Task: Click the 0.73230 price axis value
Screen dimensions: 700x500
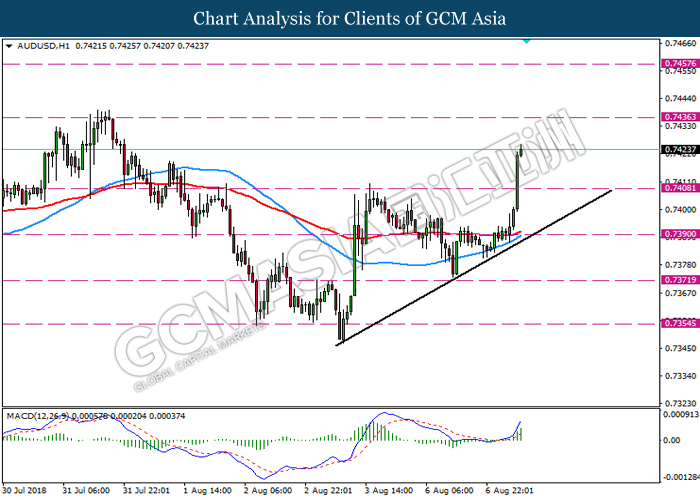Action: tap(680, 404)
